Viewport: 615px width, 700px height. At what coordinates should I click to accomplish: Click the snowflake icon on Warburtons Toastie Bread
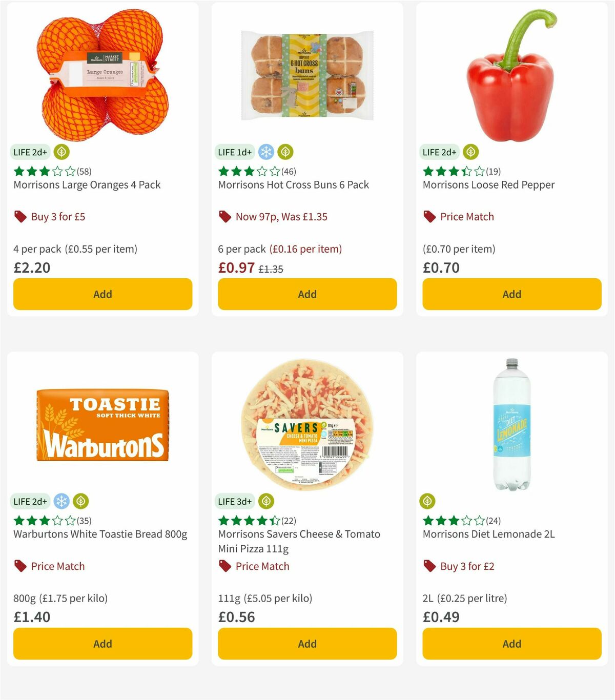pyautogui.click(x=62, y=501)
